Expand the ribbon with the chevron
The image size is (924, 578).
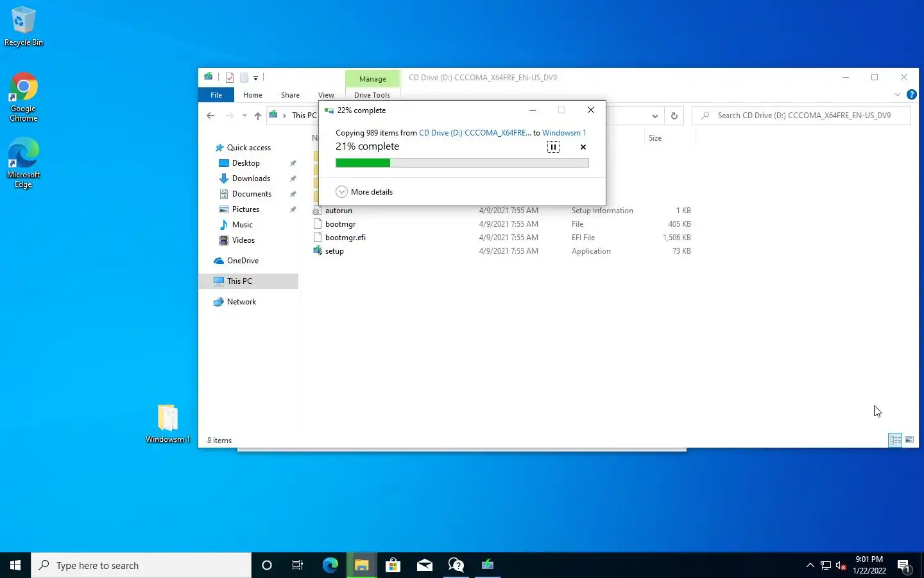897,95
